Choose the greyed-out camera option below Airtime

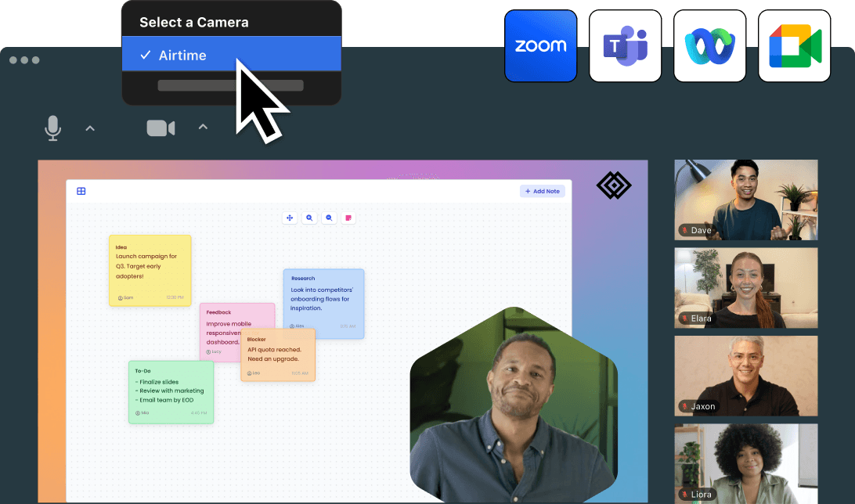[x=231, y=85]
